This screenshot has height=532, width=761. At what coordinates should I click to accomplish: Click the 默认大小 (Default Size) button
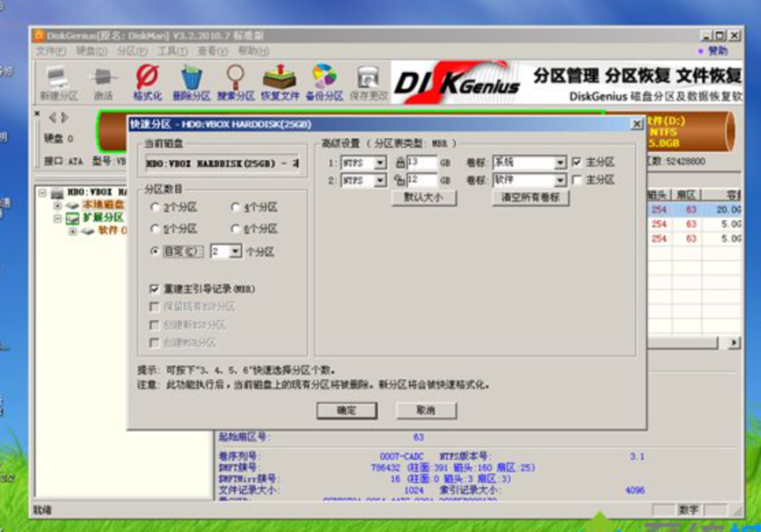tap(423, 198)
